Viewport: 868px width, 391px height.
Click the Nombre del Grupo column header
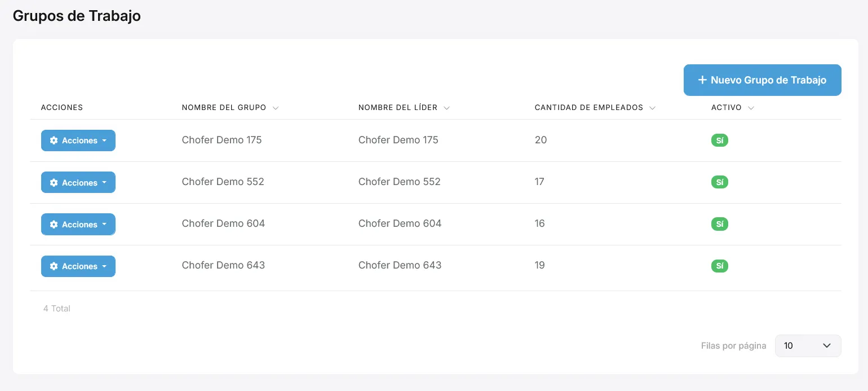click(x=224, y=107)
